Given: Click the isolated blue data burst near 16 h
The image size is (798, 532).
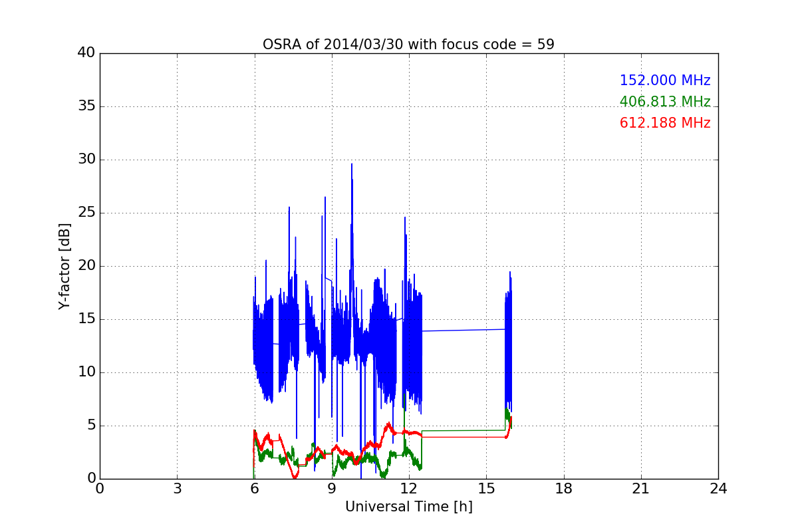Looking at the screenshot, I should click(508, 342).
